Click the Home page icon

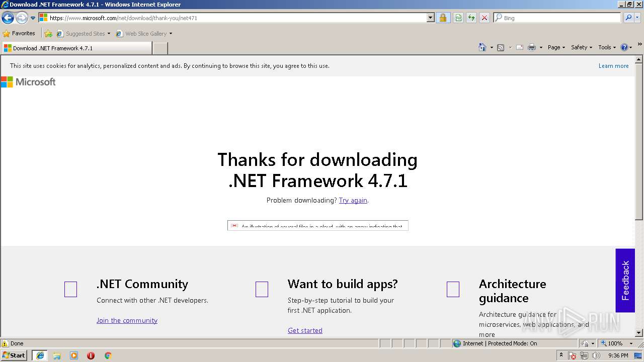point(482,47)
